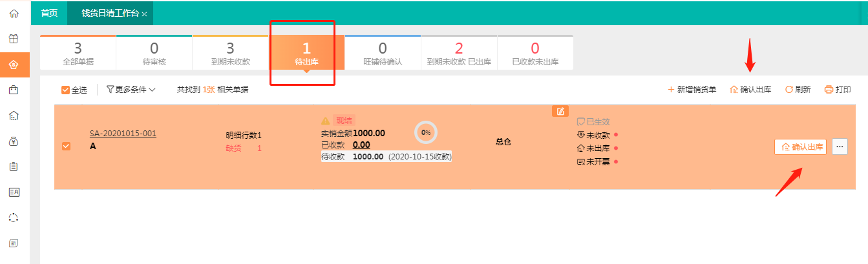
Task: Click the 已生效 status tag
Action: pyautogui.click(x=593, y=121)
